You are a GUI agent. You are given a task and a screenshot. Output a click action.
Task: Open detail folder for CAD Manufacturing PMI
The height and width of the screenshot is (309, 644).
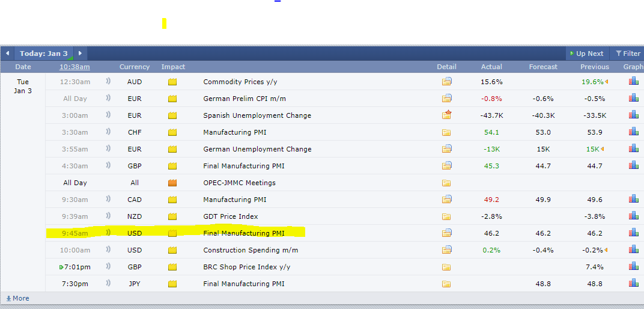[x=446, y=200]
